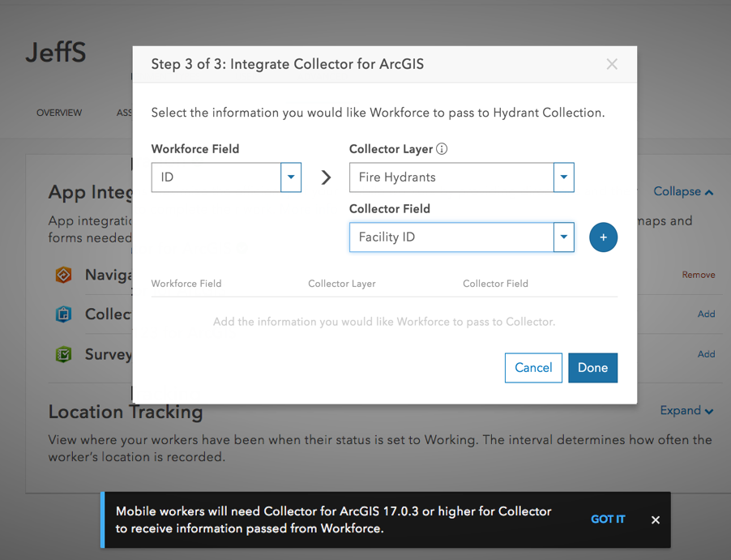The width and height of the screenshot is (731, 560).
Task: Click the Collector Field column header
Action: 495,284
